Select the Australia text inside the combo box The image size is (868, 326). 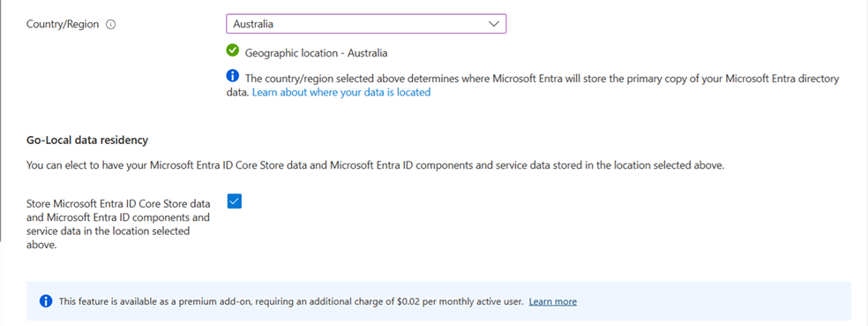click(x=253, y=24)
